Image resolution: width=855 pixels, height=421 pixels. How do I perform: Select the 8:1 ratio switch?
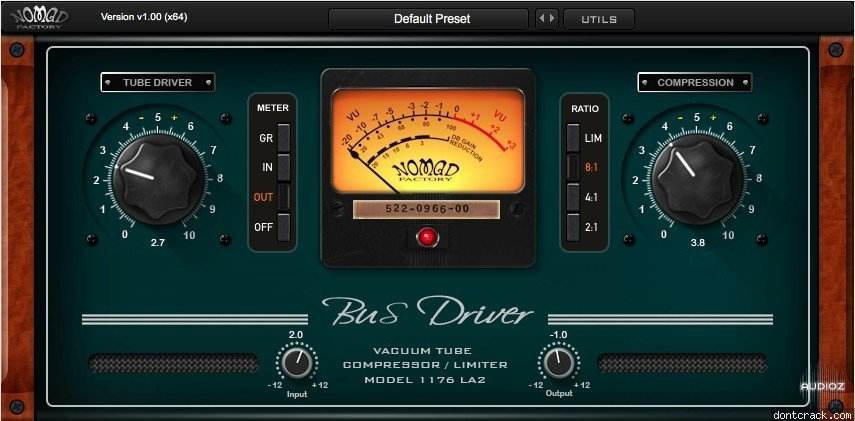pos(573,167)
